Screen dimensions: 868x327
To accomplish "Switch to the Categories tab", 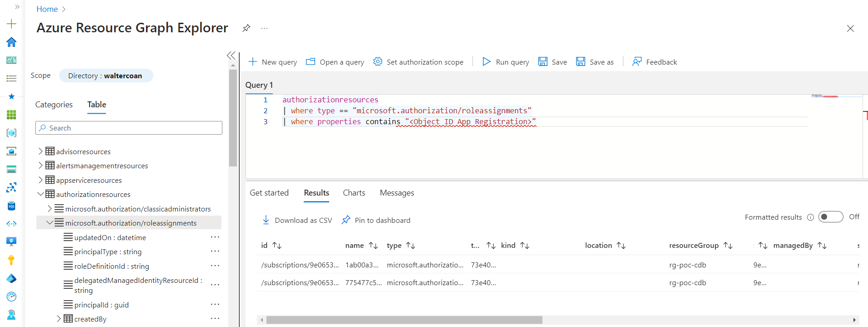I will [x=54, y=105].
